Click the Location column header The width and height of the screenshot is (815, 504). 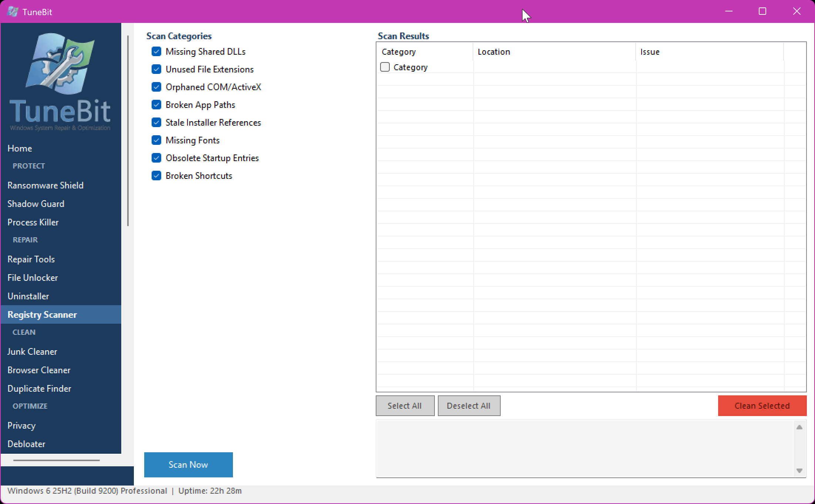[554, 52]
